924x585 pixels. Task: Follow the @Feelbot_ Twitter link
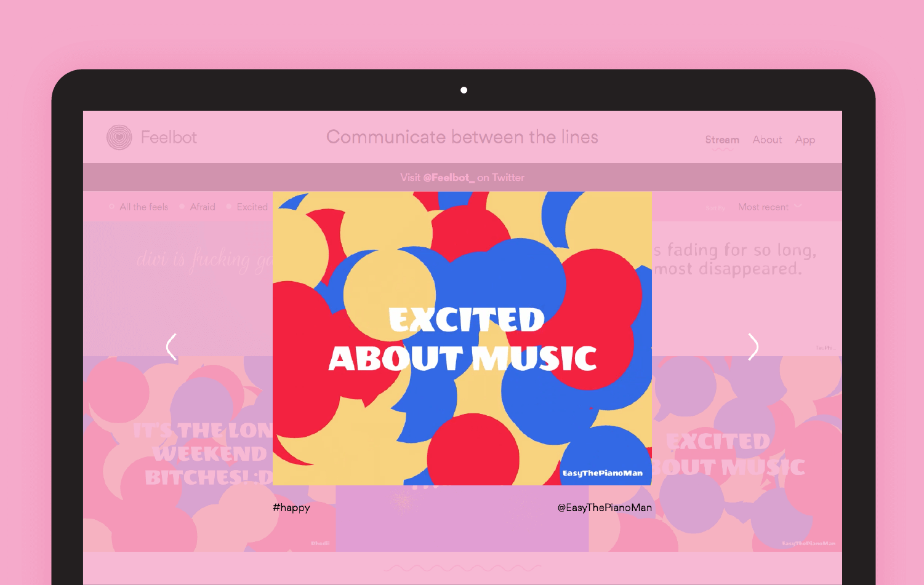click(x=449, y=177)
